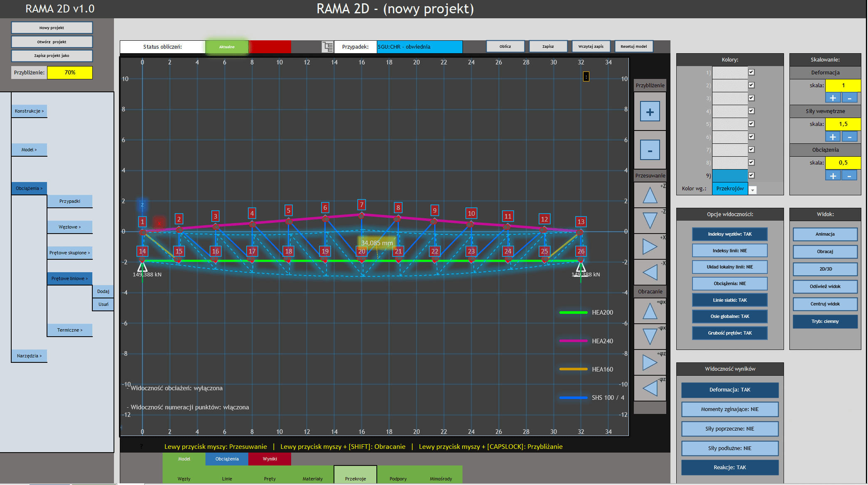Screen dimensions: 868x485
Task: Toggle checkbox for color number 1
Action: click(751, 72)
